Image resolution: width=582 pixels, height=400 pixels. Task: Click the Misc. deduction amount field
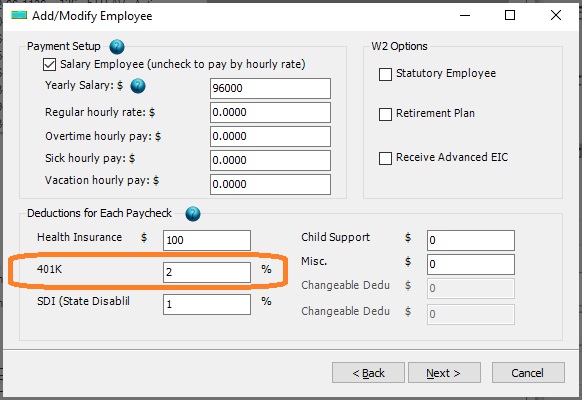coord(471,264)
